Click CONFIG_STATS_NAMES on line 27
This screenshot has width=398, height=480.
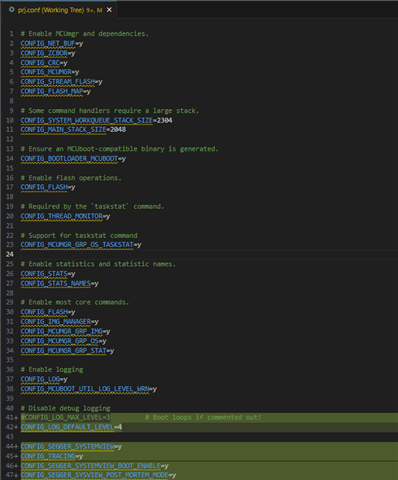(56, 283)
